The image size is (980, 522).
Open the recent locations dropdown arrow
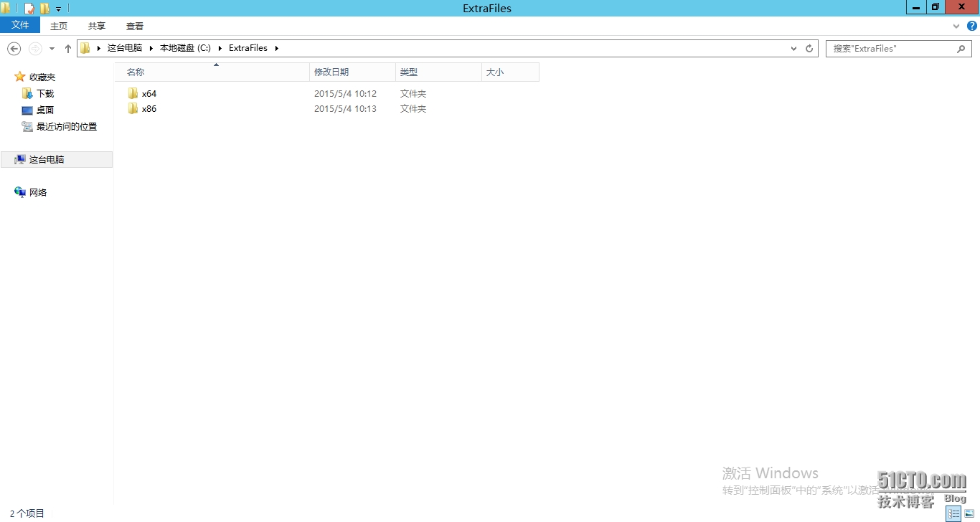[52, 49]
